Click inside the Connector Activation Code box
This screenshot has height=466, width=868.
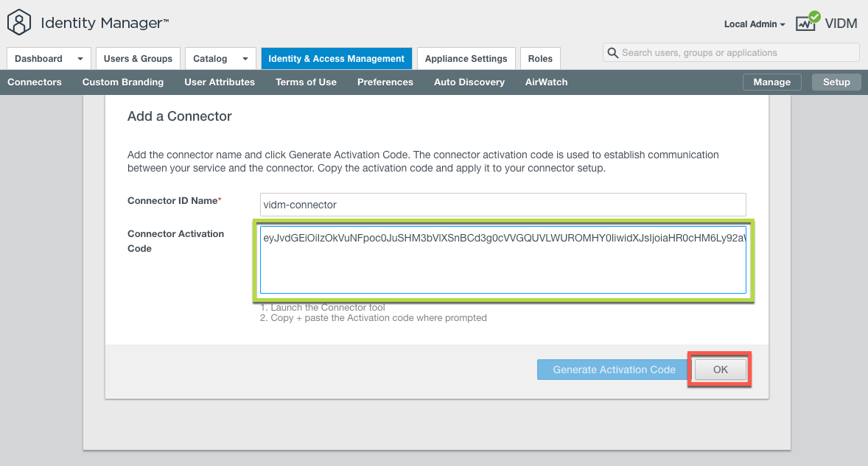pos(503,260)
